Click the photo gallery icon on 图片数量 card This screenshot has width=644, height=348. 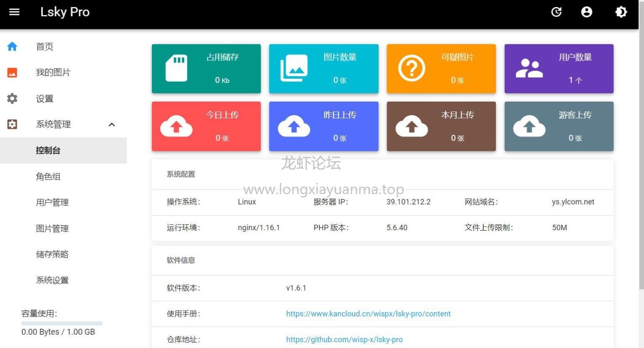[294, 68]
